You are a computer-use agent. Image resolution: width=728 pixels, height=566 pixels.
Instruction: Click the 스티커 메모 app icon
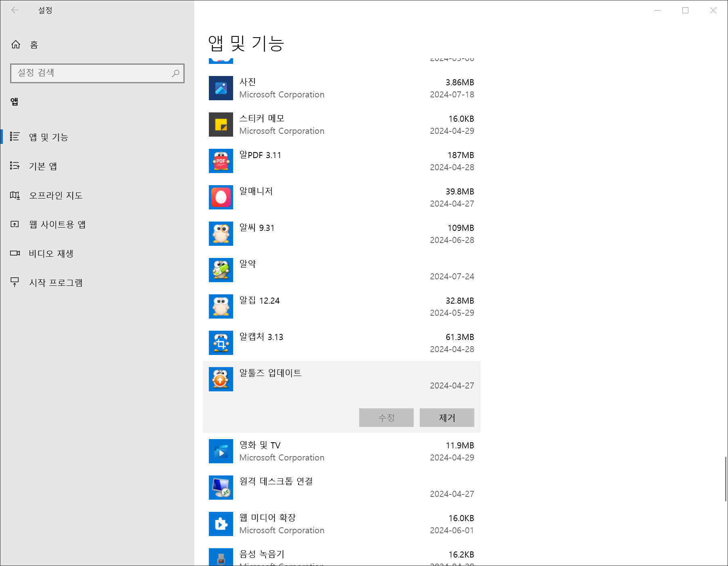pos(221,125)
